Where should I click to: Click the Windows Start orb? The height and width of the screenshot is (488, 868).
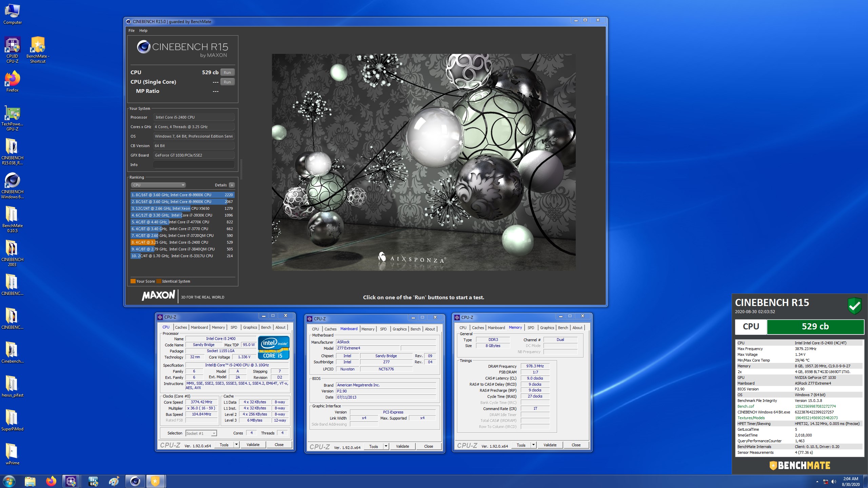pos(9,481)
